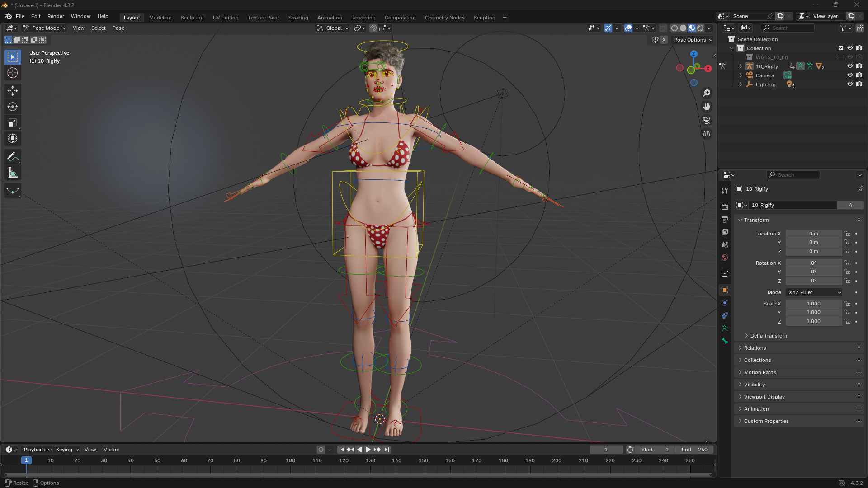Expand the Delta Transform section
The height and width of the screenshot is (488, 868).
click(x=769, y=336)
